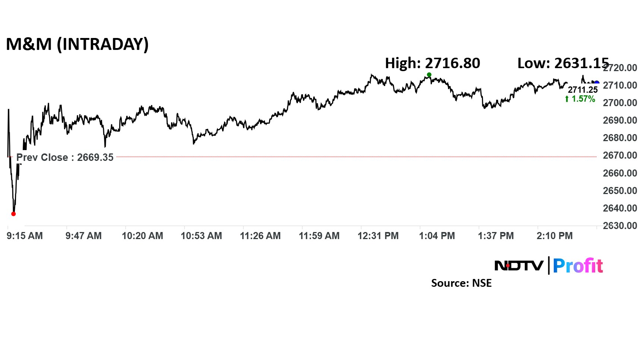Click the 10:53 AM time axis label
The width and height of the screenshot is (644, 362).
(x=201, y=236)
